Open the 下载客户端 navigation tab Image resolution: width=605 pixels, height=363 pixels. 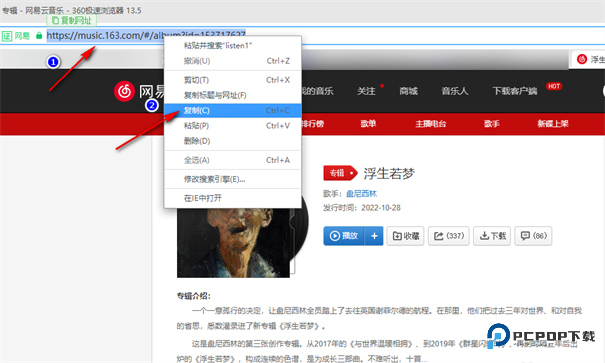[x=515, y=91]
